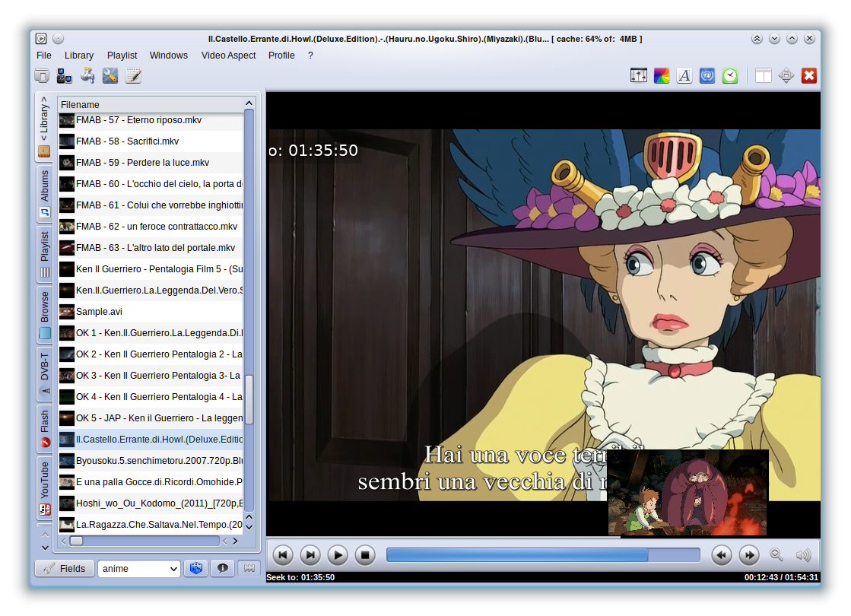Select 'Hoshi_wo_Ou_Kodomo_(2011)' file

tap(151, 503)
